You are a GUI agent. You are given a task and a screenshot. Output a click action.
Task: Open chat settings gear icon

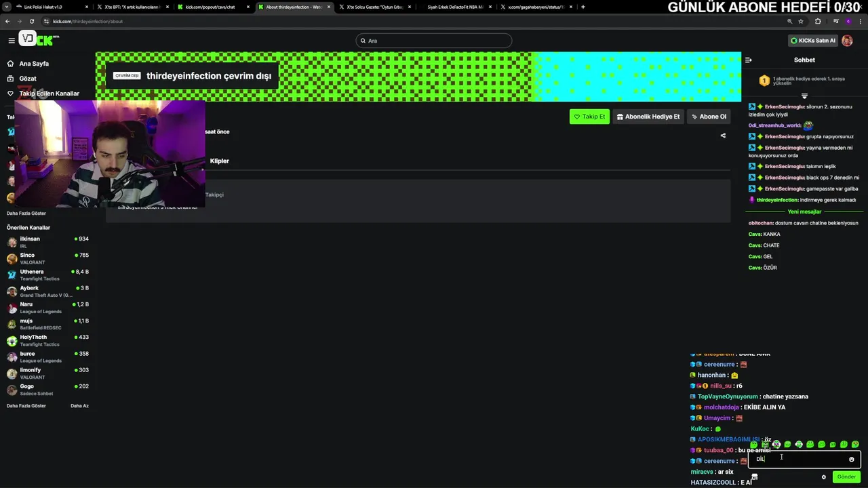click(x=824, y=477)
